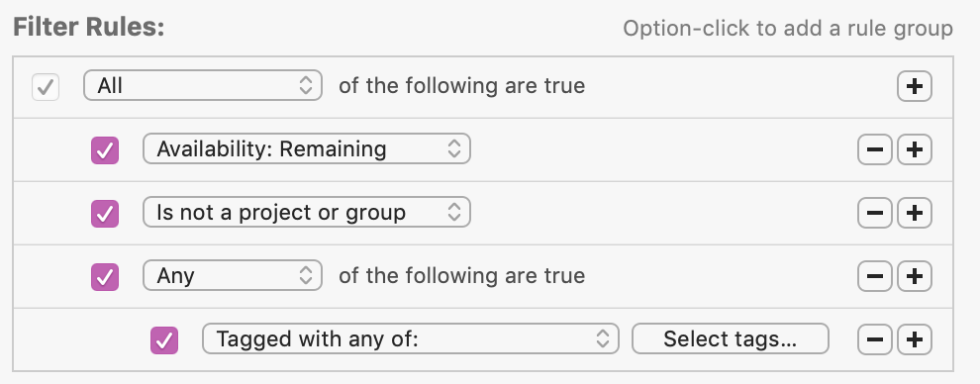Uncheck the Is not a project or group checkbox
The image size is (980, 384).
pos(105,214)
